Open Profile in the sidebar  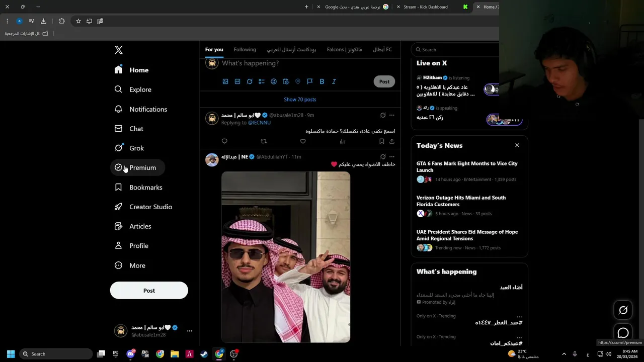point(132,246)
